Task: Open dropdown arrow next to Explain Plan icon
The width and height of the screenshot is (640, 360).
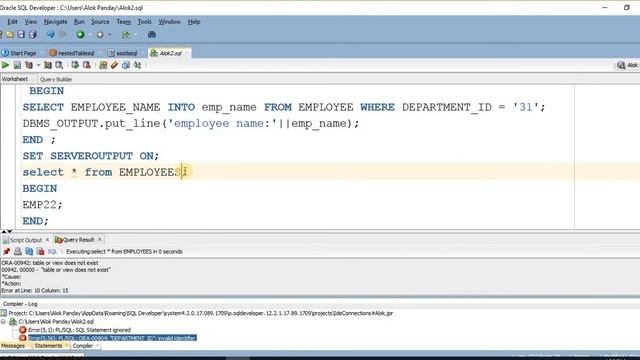Action: point(38,65)
